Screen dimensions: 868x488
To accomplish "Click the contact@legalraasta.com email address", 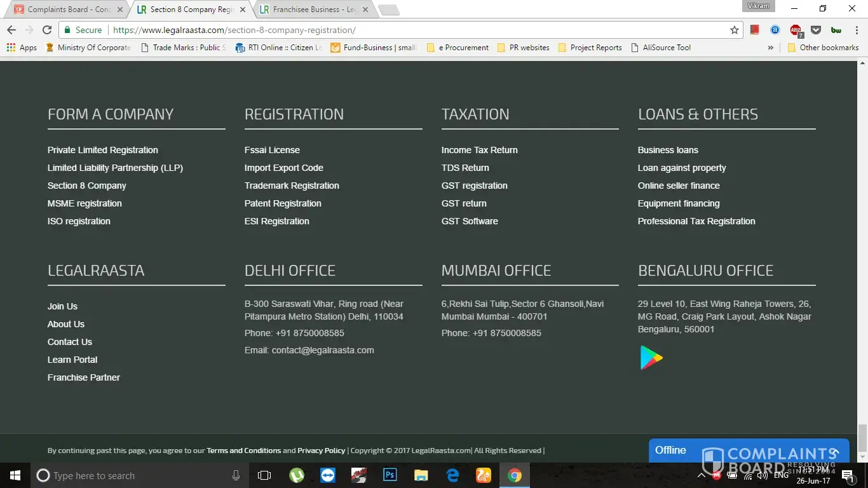I will (x=323, y=350).
